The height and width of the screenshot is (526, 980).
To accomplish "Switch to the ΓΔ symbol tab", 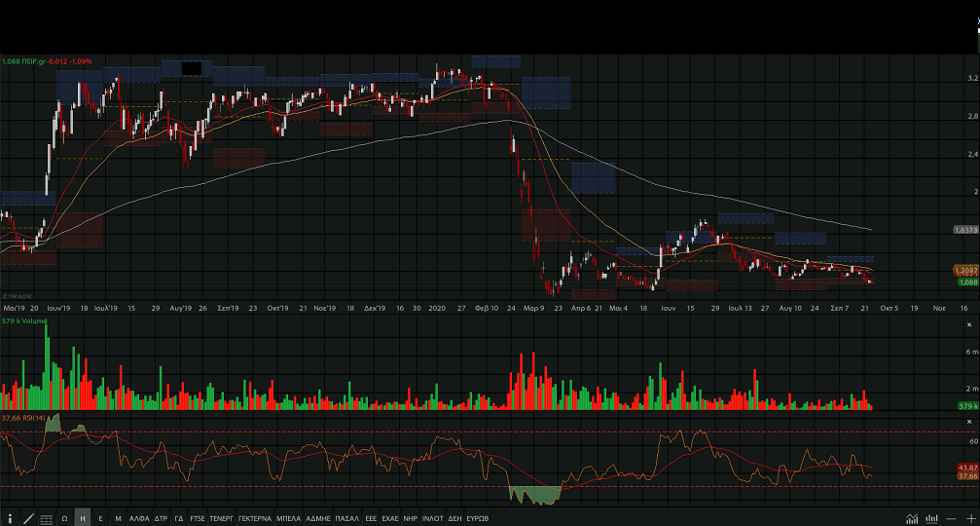I will click(x=179, y=518).
